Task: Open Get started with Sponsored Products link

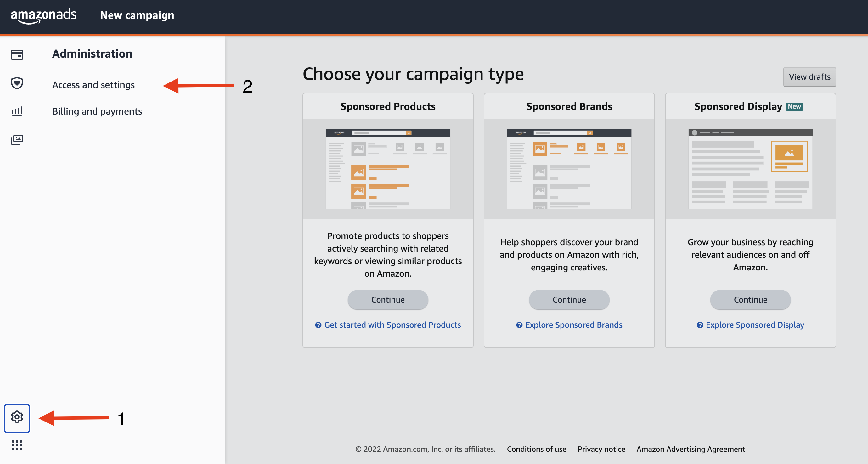Action: pyautogui.click(x=392, y=325)
